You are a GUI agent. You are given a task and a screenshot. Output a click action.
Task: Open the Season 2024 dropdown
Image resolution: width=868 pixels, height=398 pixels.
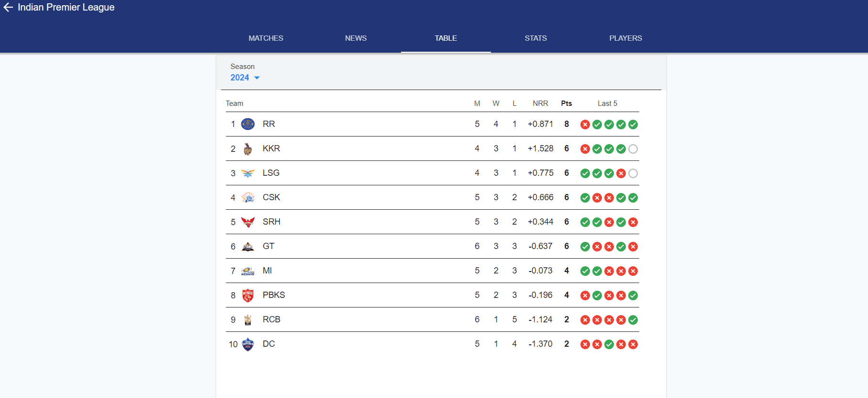pos(245,78)
